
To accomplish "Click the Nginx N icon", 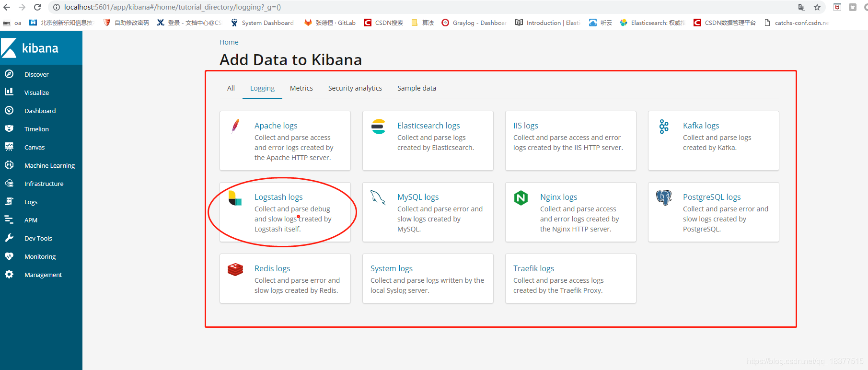I will click(x=521, y=198).
